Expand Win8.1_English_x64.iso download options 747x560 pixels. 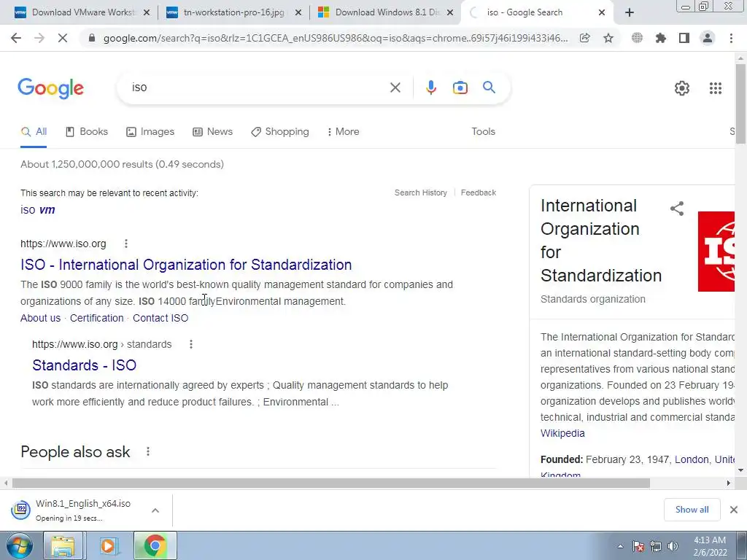pos(155,510)
